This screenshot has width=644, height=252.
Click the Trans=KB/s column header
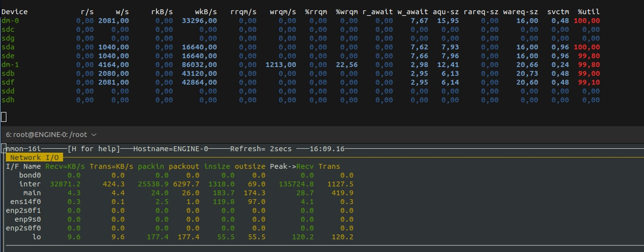tap(112, 166)
